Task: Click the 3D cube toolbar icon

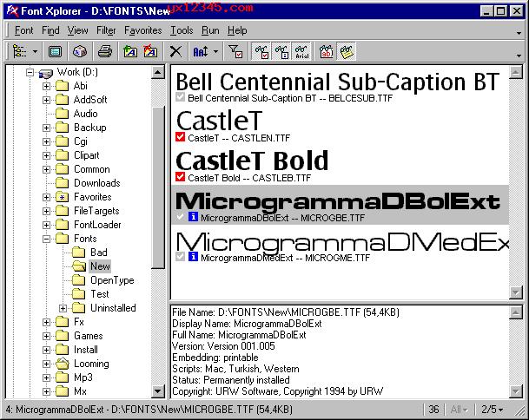Action: (80, 52)
